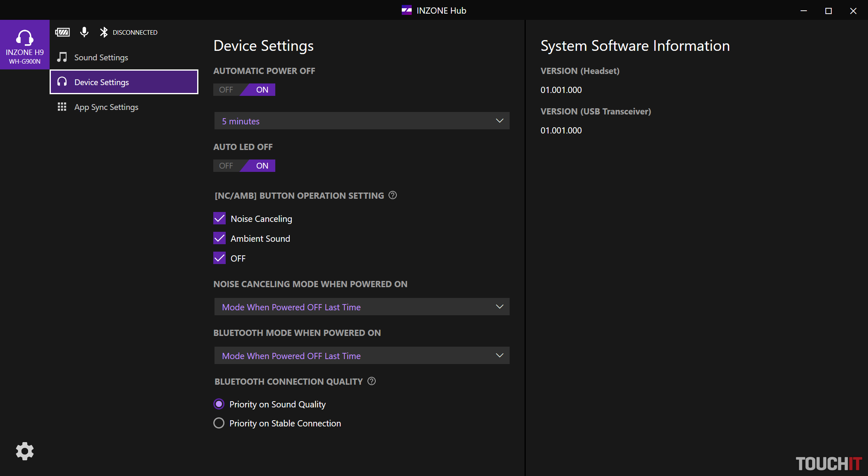868x476 pixels.
Task: Open App Sync Settings menu item
Action: coord(106,107)
